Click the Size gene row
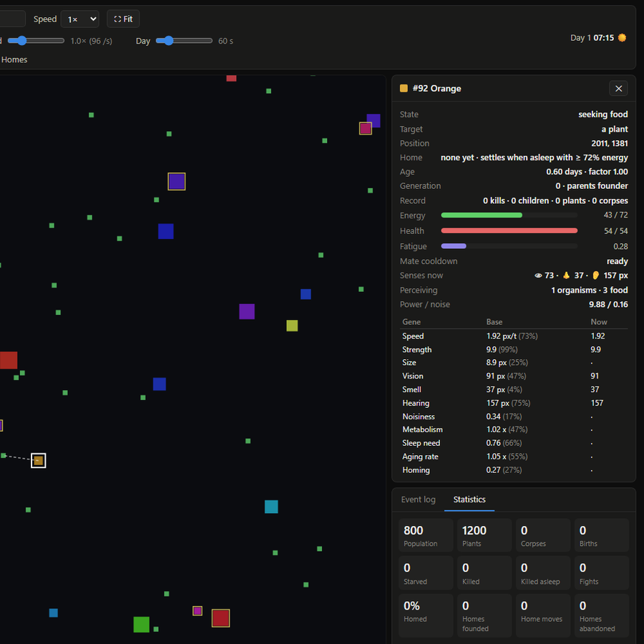The width and height of the screenshot is (644, 644). tap(513, 363)
